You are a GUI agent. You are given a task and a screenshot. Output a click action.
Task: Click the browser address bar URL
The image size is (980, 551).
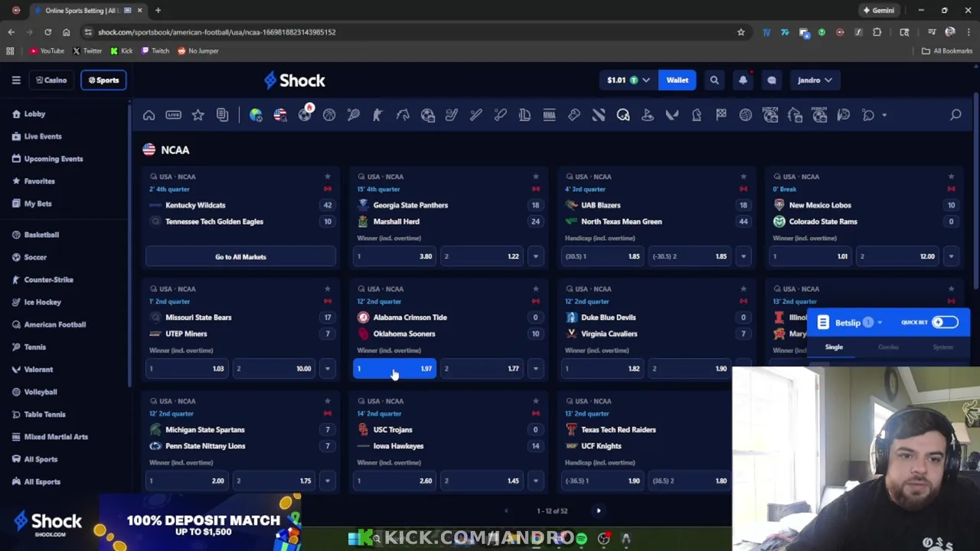(217, 32)
